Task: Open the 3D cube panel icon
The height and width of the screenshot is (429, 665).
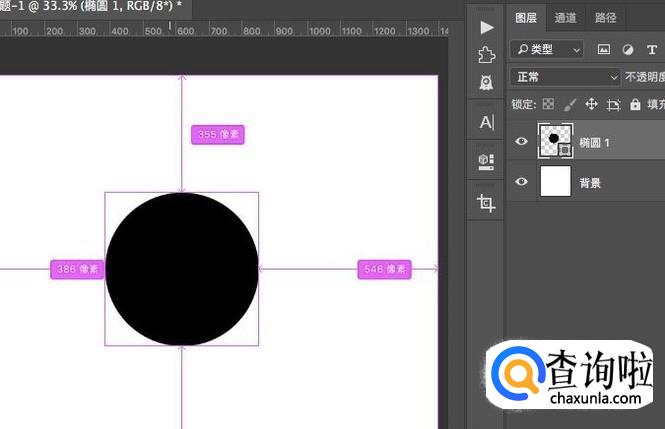Action: pos(487,160)
